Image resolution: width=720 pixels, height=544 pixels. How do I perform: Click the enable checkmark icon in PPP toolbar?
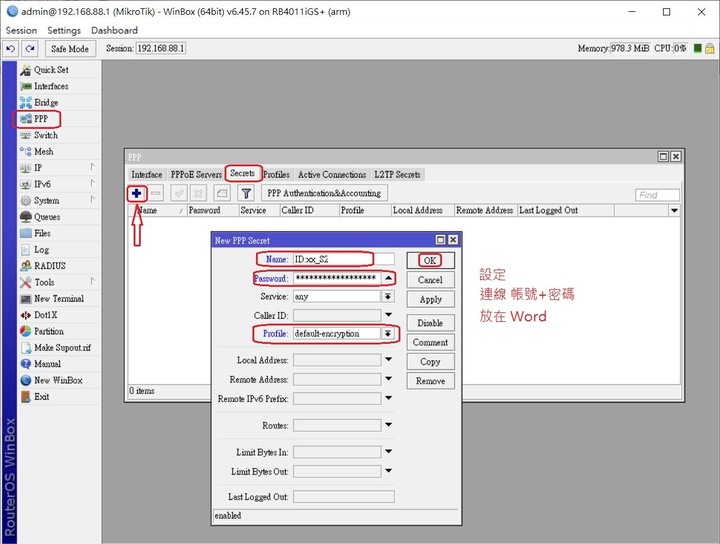(179, 193)
